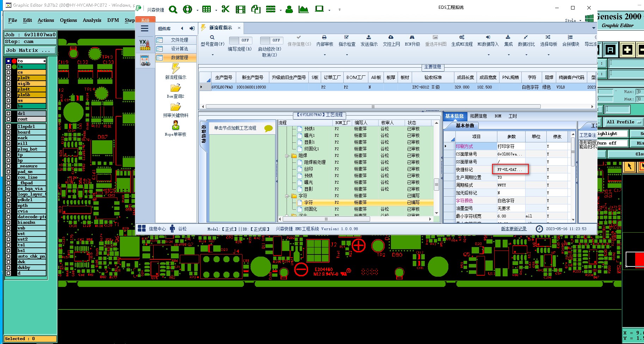Click the YX factory sidebar icon

click(x=145, y=45)
